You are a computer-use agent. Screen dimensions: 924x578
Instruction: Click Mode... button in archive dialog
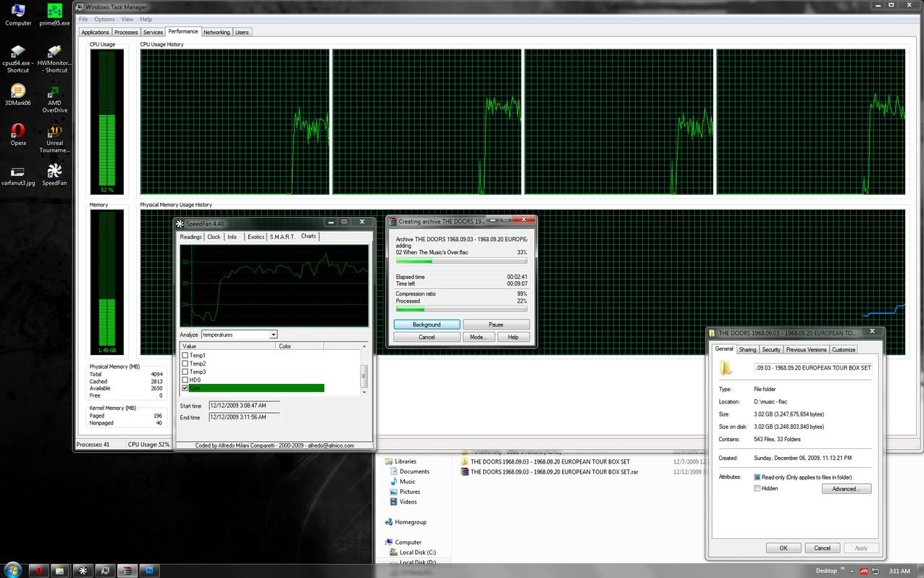tap(478, 337)
